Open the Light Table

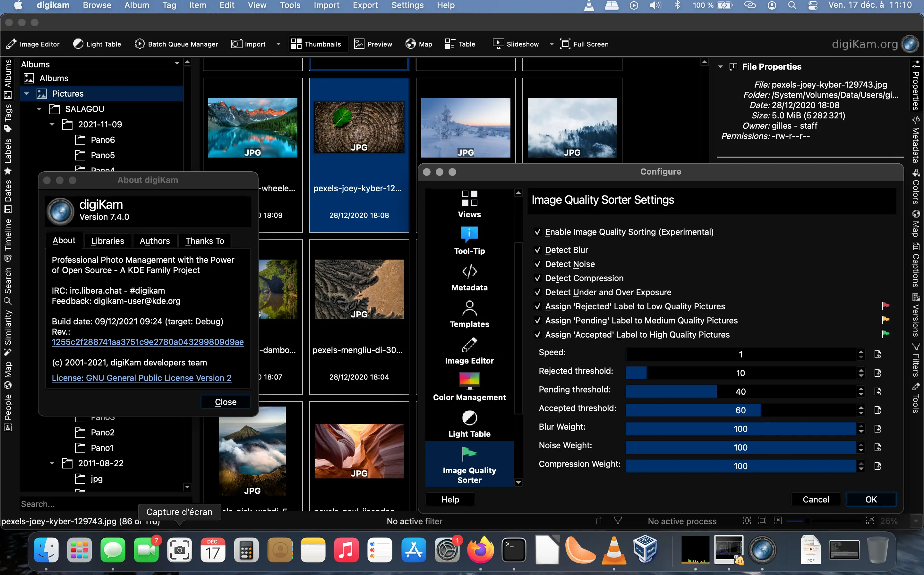point(97,44)
